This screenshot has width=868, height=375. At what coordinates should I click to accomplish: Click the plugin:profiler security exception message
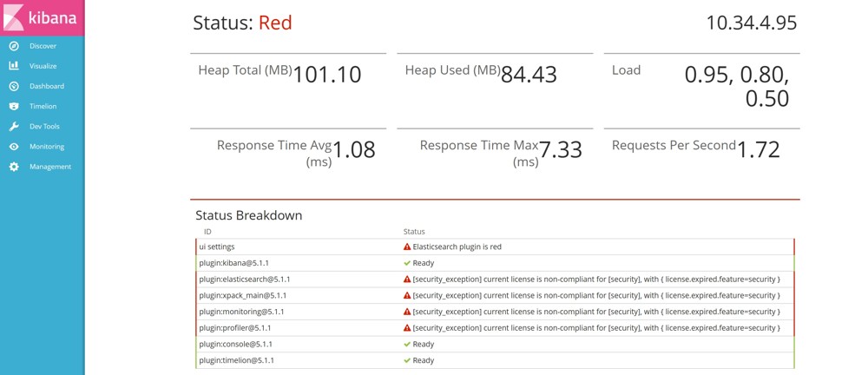(595, 328)
